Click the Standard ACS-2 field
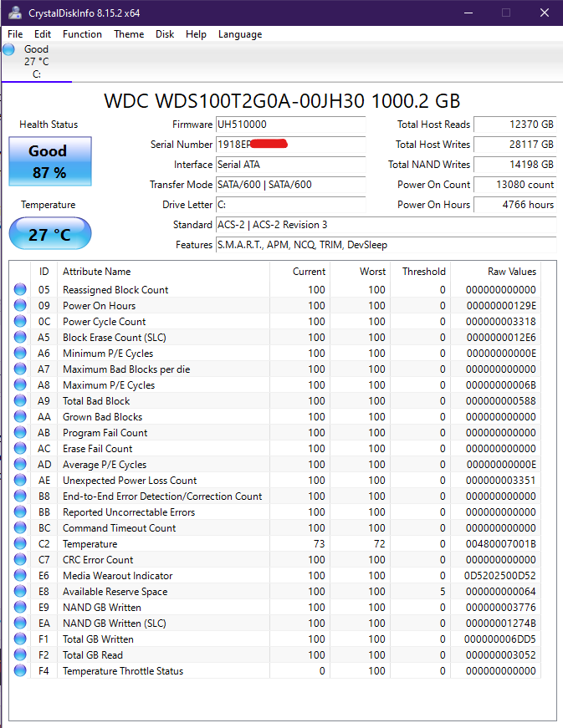This screenshot has width=563, height=728. pyautogui.click(x=386, y=225)
